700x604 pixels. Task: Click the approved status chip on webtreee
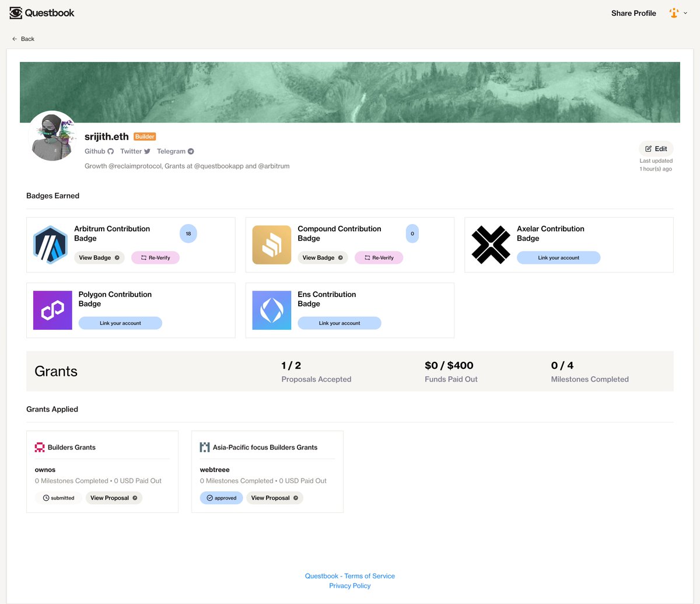tap(221, 498)
